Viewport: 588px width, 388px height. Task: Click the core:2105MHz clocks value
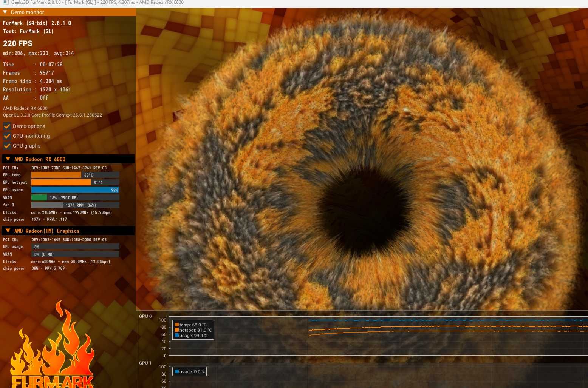click(71, 212)
